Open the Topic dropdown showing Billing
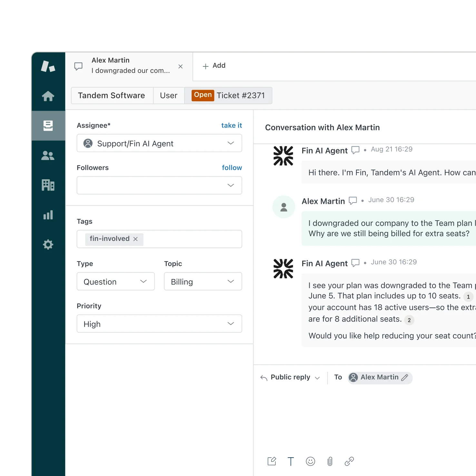 (x=203, y=281)
